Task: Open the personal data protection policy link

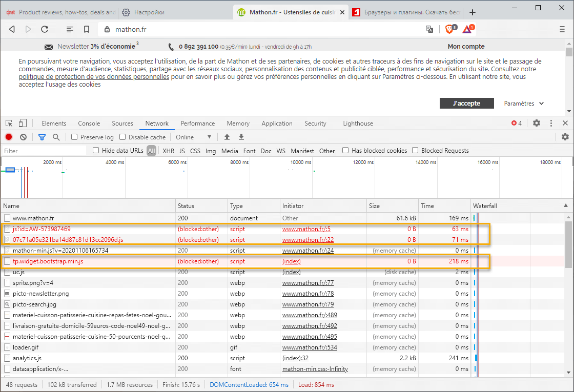Action: (x=94, y=77)
